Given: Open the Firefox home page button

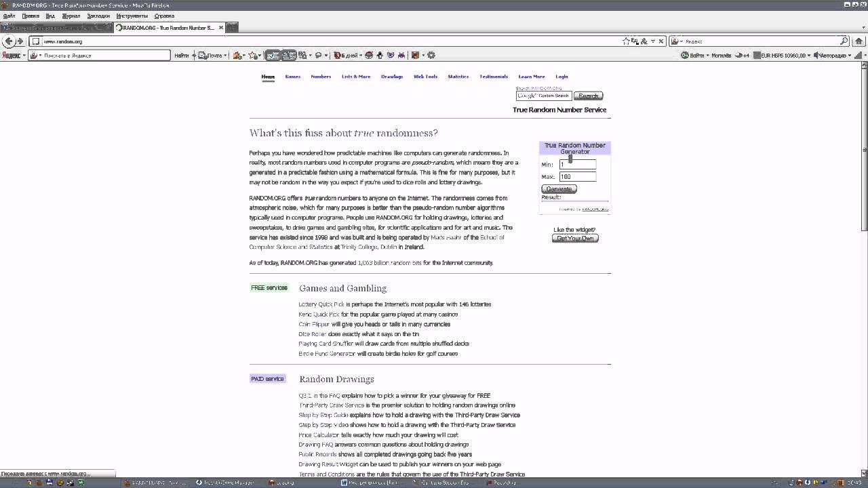Looking at the screenshot, I should pos(859,41).
